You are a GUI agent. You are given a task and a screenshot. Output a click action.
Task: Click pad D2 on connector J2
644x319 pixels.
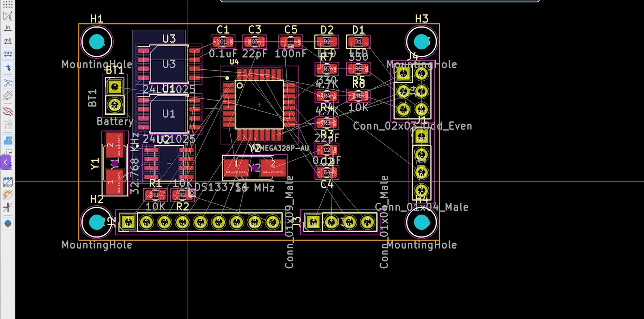[128, 222]
